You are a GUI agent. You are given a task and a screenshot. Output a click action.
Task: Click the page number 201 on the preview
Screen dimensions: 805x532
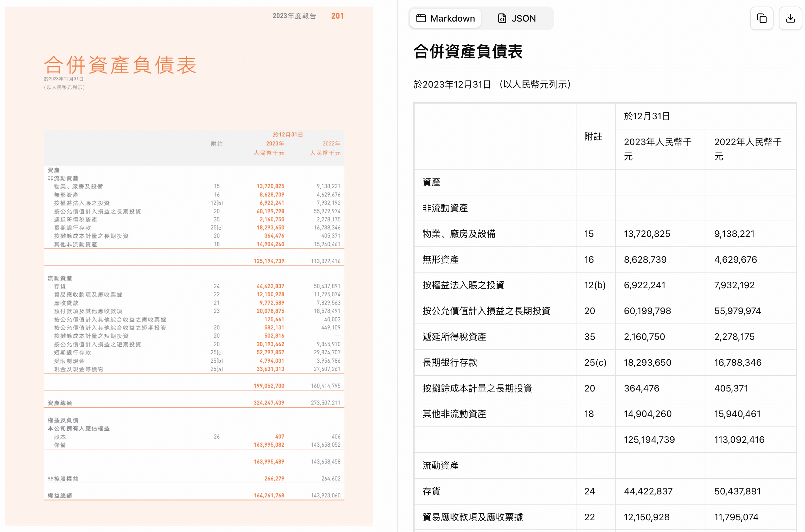[337, 16]
